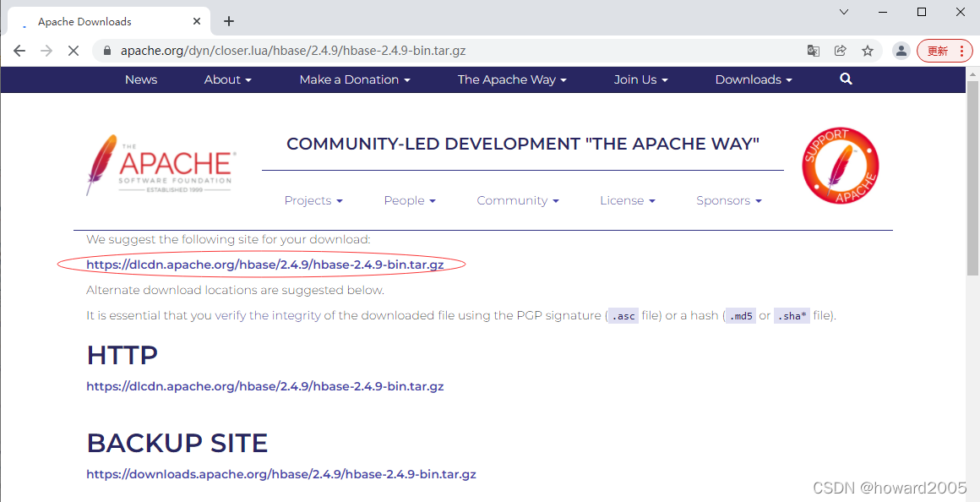Click the address bar URL

[293, 51]
